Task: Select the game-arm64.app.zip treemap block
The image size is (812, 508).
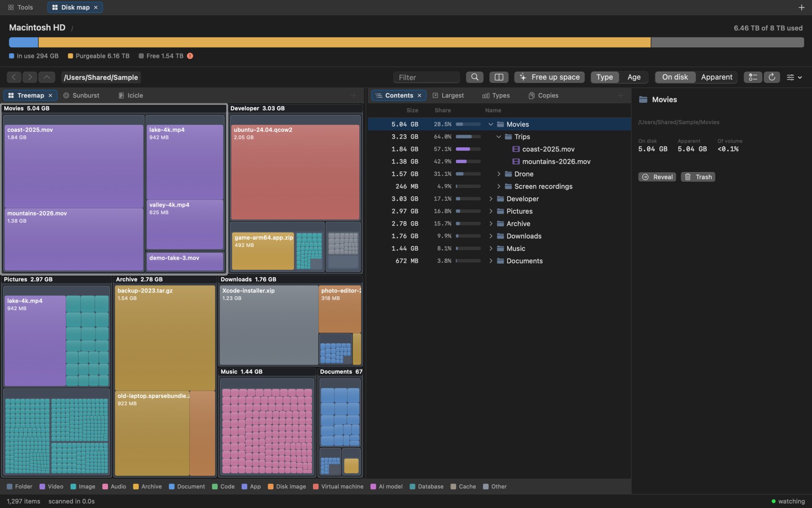Action: 263,251
